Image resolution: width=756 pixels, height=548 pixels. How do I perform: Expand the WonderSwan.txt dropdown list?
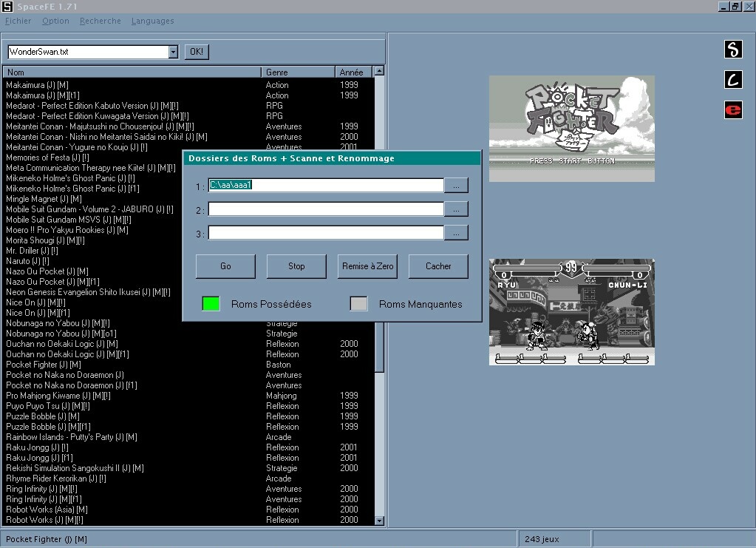[173, 52]
